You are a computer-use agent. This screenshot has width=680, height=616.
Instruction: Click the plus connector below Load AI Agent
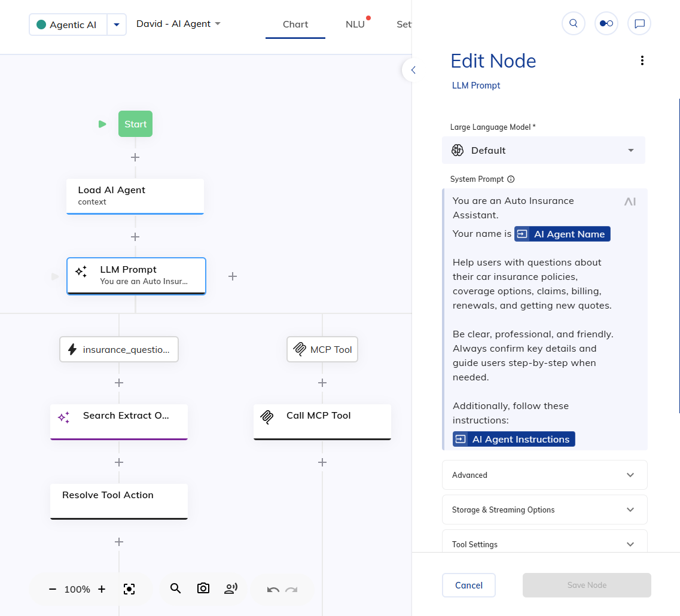coord(135,237)
